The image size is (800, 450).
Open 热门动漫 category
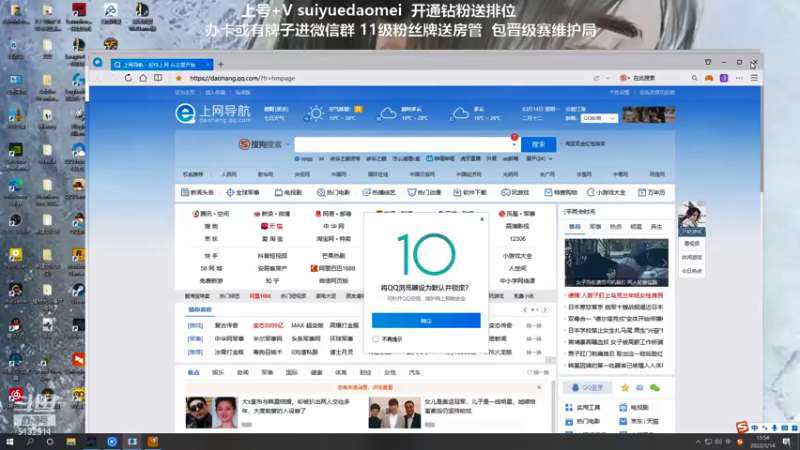click(x=424, y=192)
